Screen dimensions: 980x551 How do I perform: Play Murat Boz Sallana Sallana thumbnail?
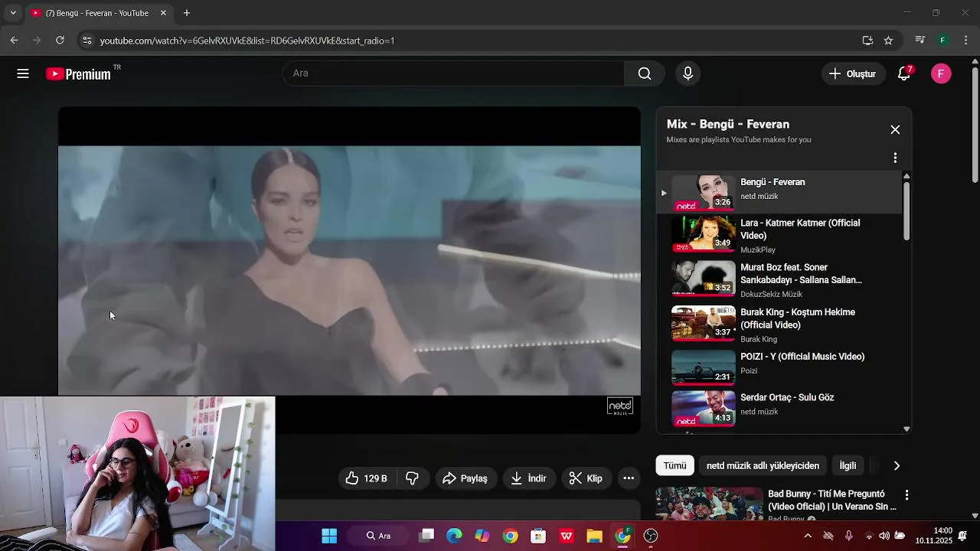tap(703, 278)
